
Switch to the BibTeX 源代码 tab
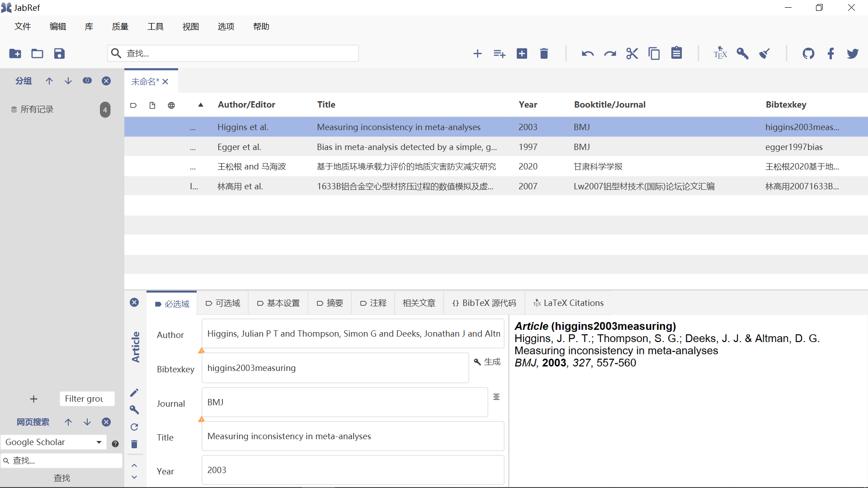(x=484, y=303)
